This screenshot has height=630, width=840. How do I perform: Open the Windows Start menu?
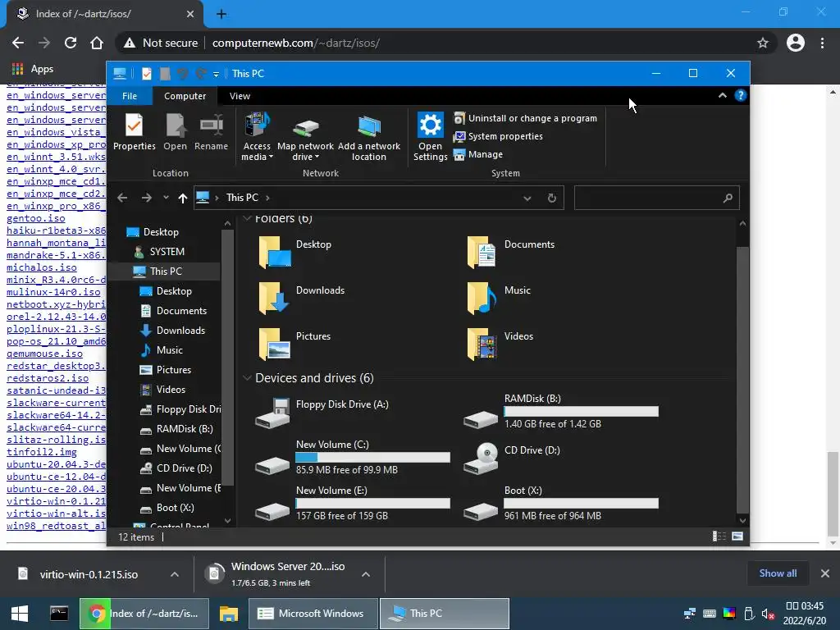coord(20,614)
